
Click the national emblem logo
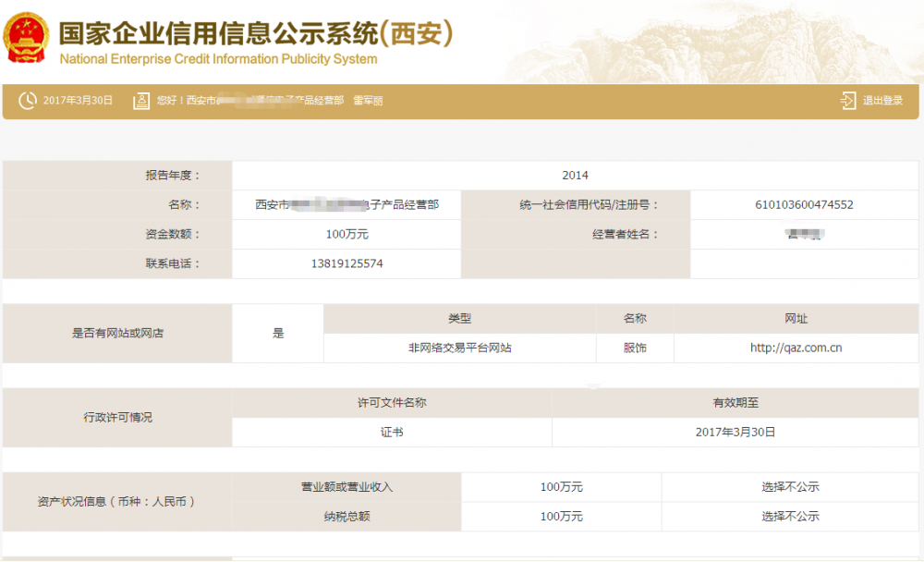point(28,39)
